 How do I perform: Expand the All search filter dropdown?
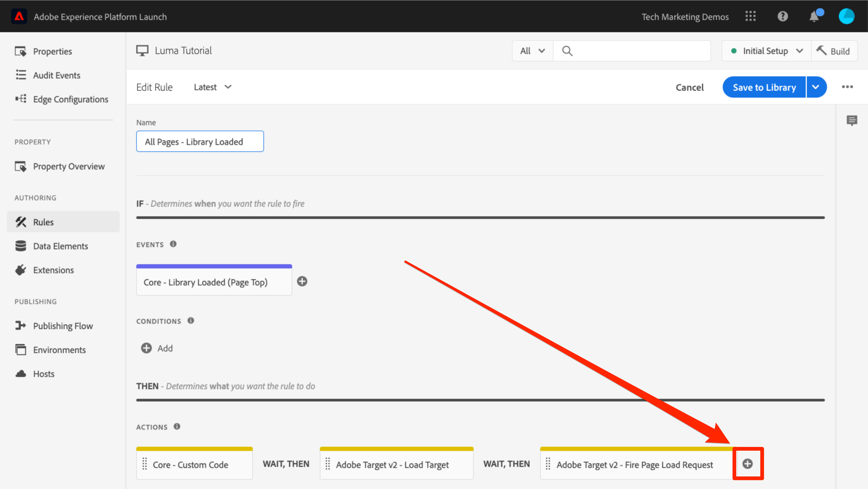tap(532, 51)
